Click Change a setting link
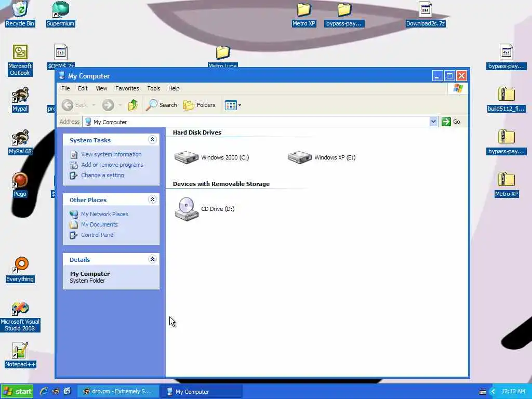 (x=102, y=176)
